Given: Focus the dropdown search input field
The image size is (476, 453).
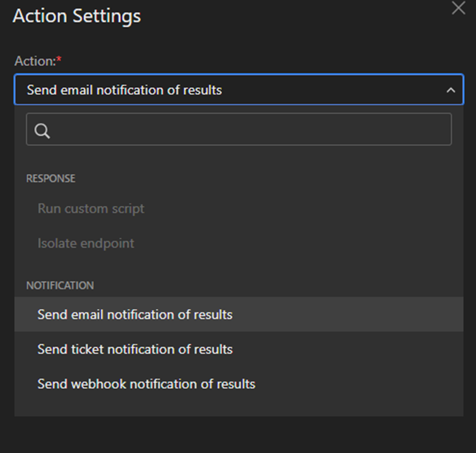Looking at the screenshot, I should pos(247,130).
